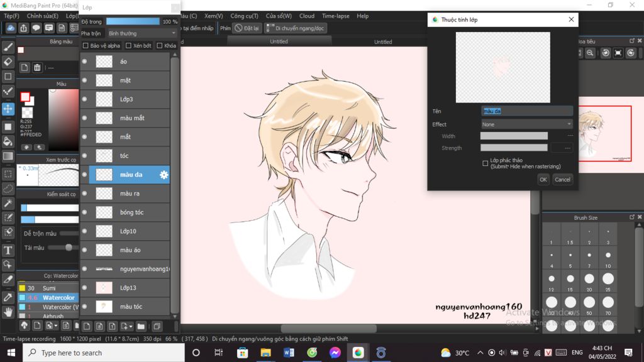Enable Xén bớt clipping checkbox

128,45
